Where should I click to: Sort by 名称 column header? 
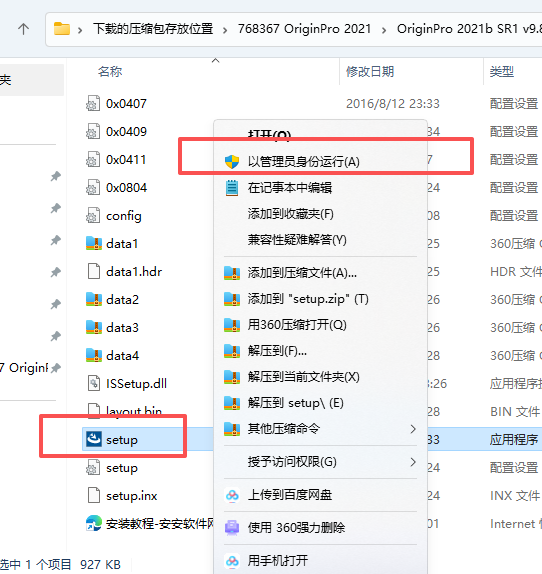coord(110,71)
